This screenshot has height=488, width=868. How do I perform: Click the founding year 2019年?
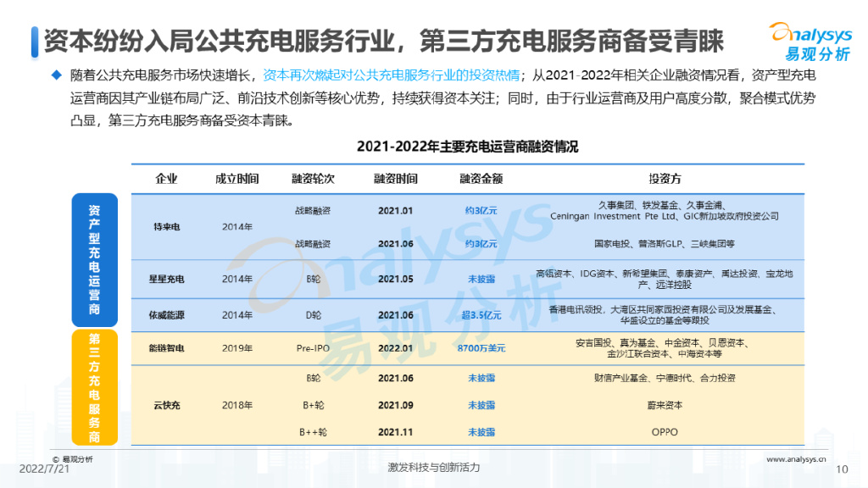[237, 348]
